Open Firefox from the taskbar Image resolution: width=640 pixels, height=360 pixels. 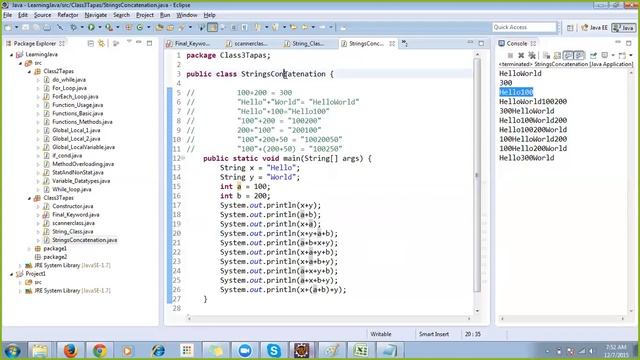[x=70, y=350]
